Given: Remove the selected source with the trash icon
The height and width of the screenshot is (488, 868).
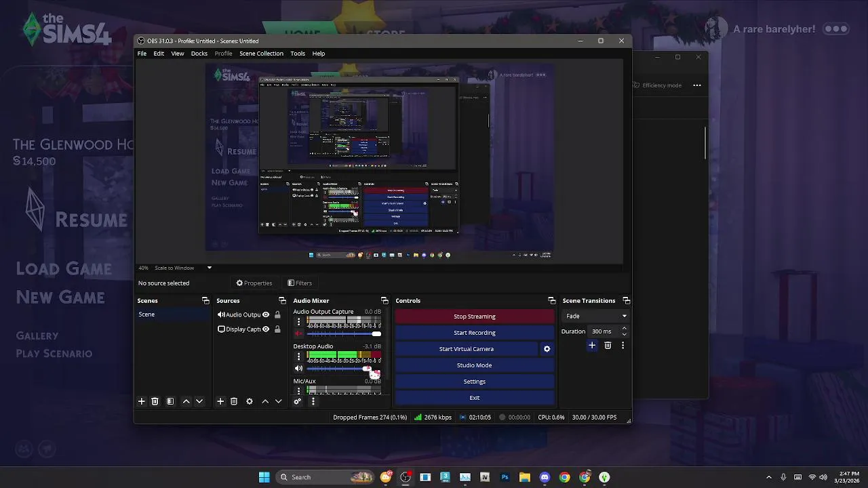Looking at the screenshot, I should [234, 401].
